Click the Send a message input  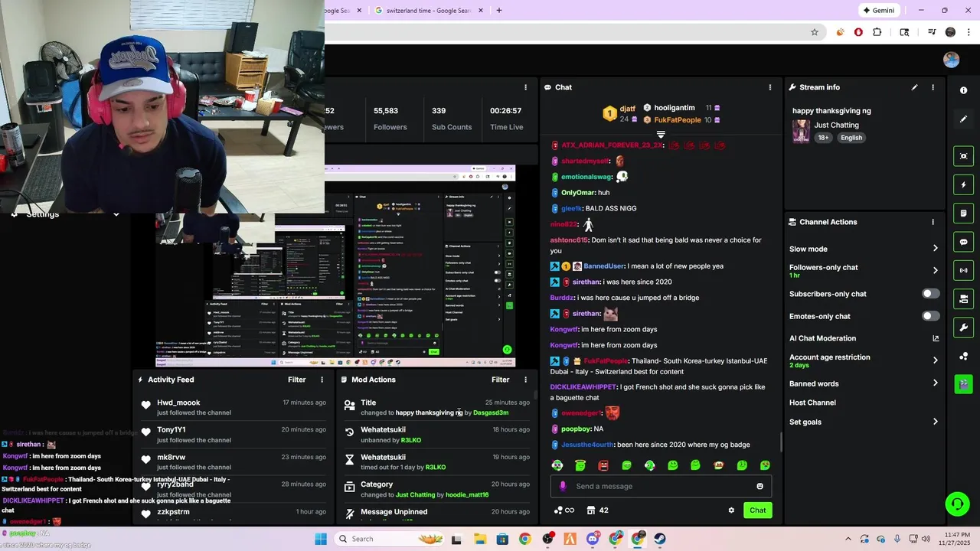(662, 486)
